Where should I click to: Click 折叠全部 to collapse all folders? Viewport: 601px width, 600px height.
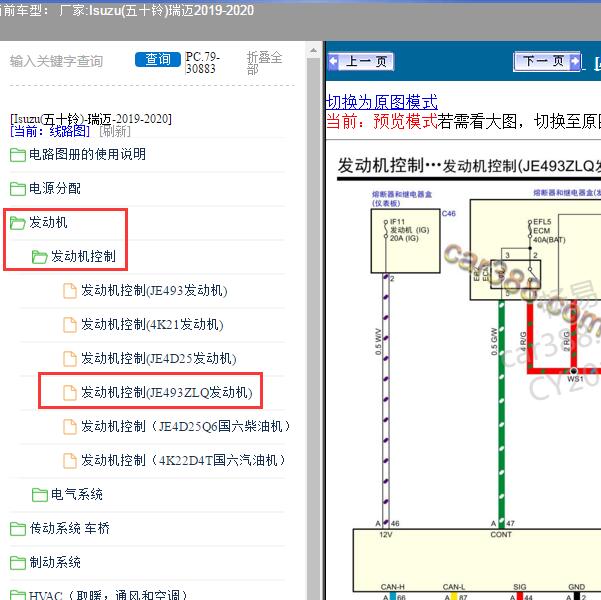264,63
